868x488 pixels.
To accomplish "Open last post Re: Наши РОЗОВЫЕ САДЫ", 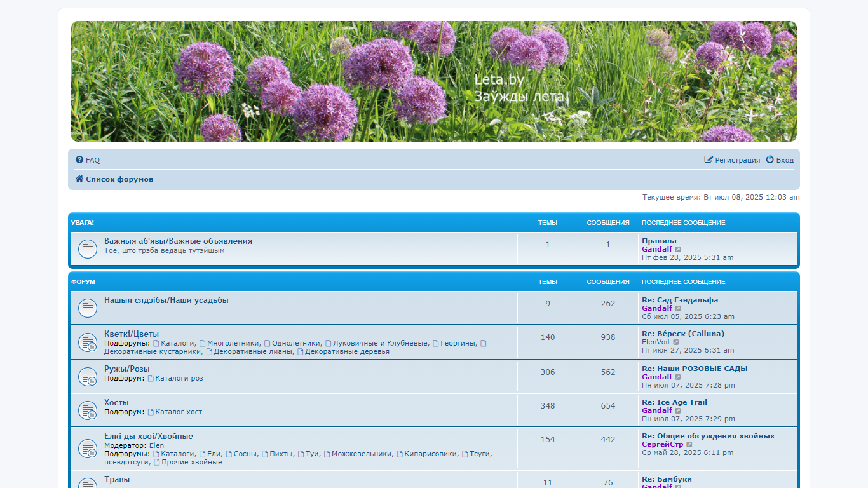I will pos(695,369).
